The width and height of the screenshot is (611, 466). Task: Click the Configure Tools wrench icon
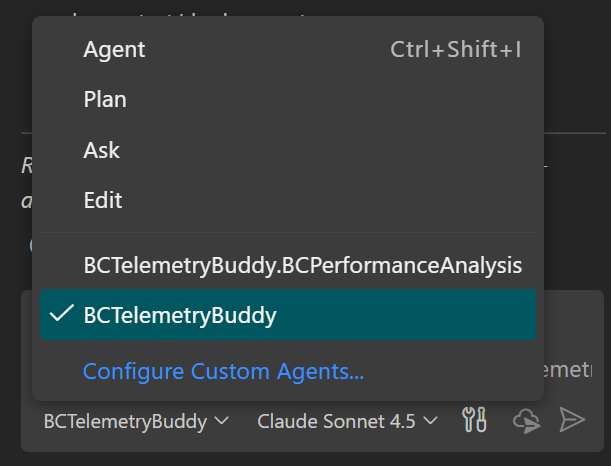point(474,421)
